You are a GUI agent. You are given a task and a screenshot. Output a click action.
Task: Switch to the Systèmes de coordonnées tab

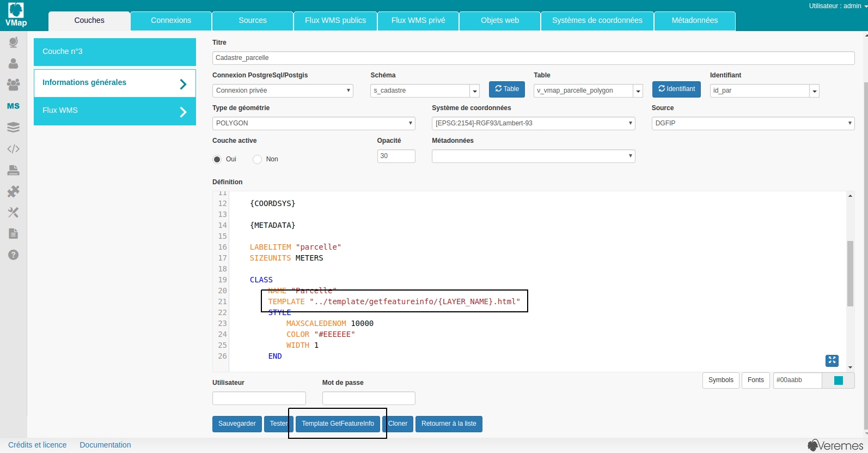(x=597, y=21)
